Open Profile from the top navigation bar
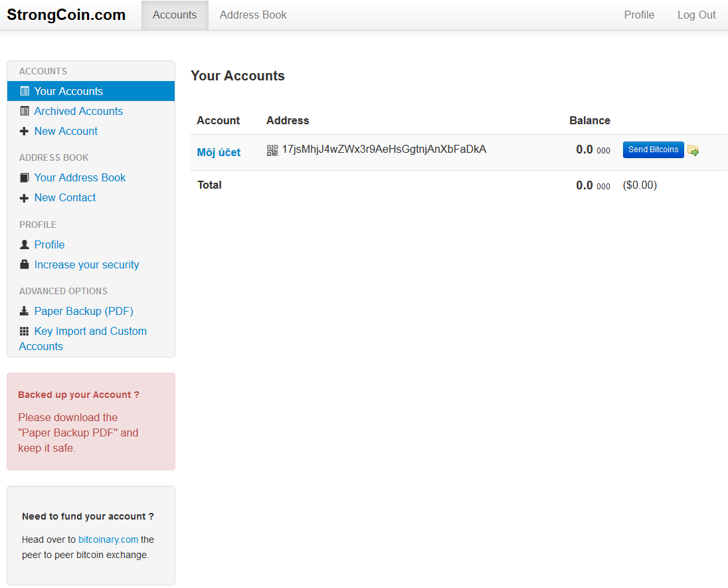Viewport: 728px width, 588px height. pos(639,15)
